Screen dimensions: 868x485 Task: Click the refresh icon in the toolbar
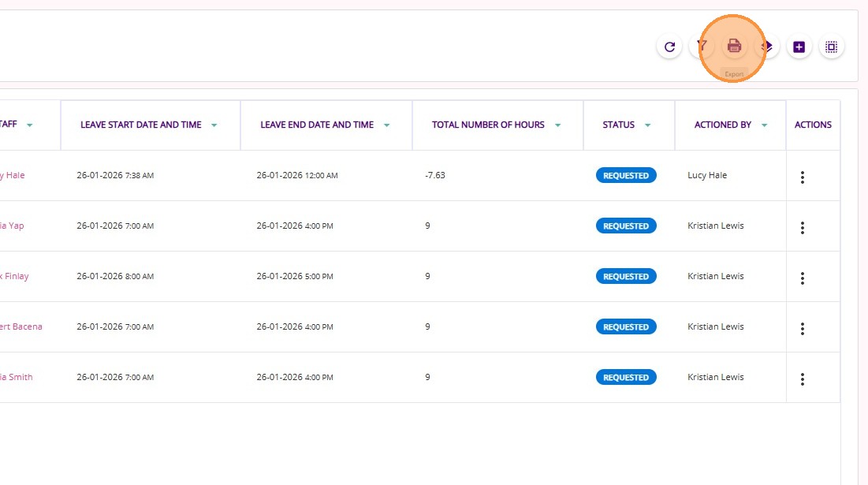pos(669,47)
